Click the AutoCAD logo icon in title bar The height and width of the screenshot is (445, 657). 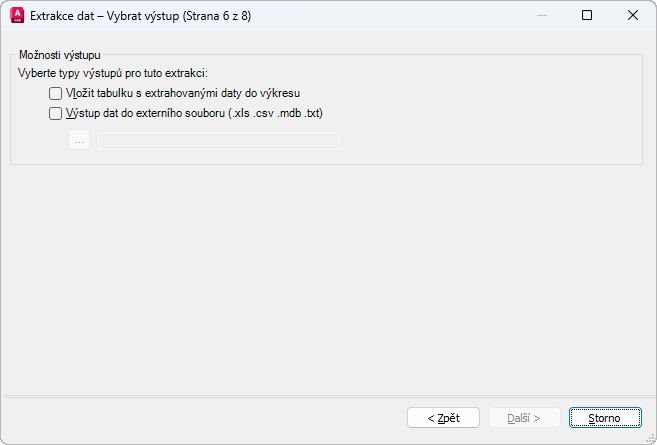coord(16,16)
